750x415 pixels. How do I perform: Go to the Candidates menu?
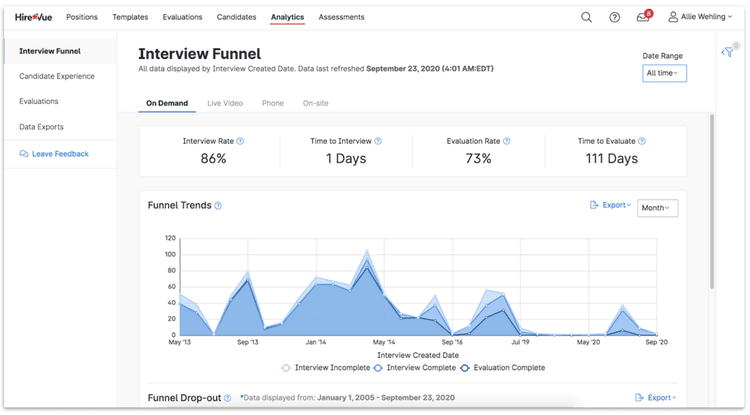tap(236, 17)
